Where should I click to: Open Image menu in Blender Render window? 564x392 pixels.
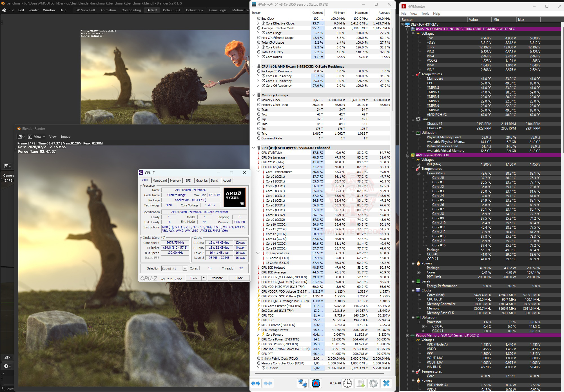click(x=66, y=137)
